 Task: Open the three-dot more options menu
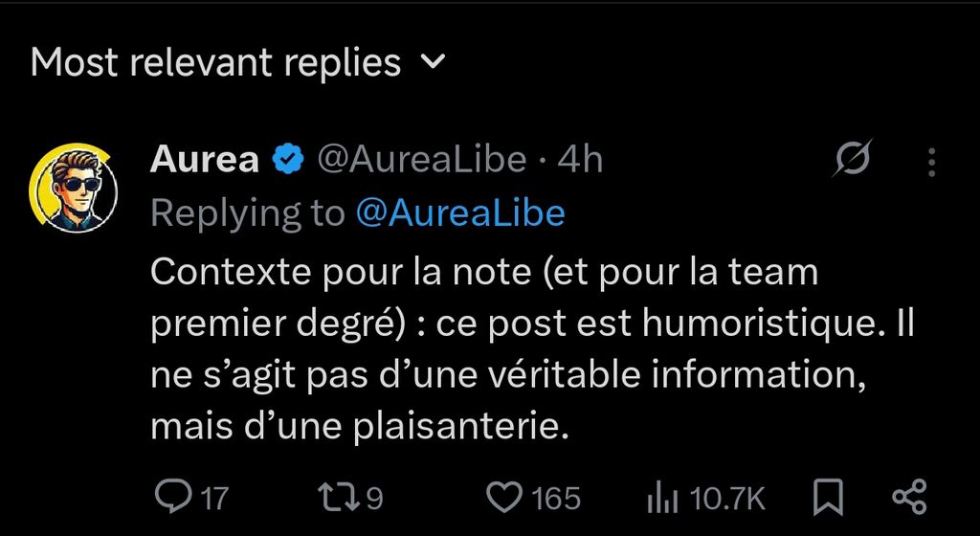[931, 163]
